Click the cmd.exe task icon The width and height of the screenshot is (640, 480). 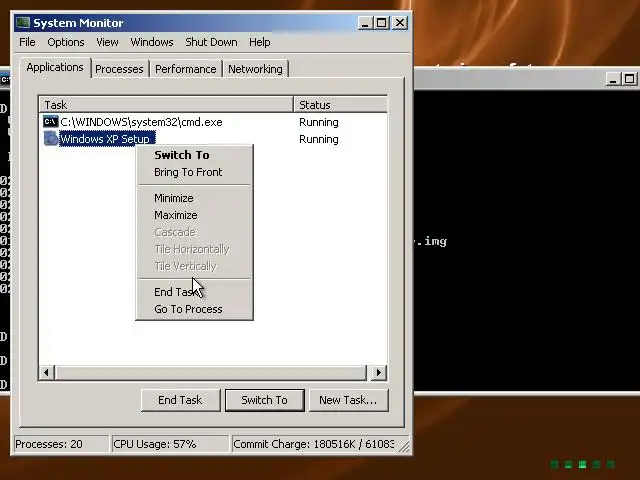click(x=51, y=122)
